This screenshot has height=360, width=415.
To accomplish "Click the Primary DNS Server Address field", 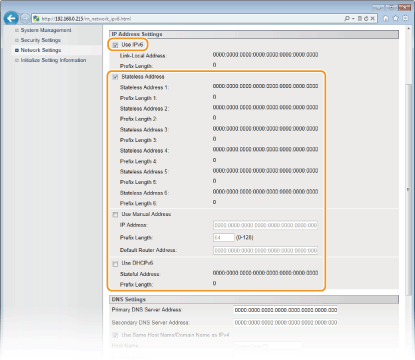I will point(286,310).
